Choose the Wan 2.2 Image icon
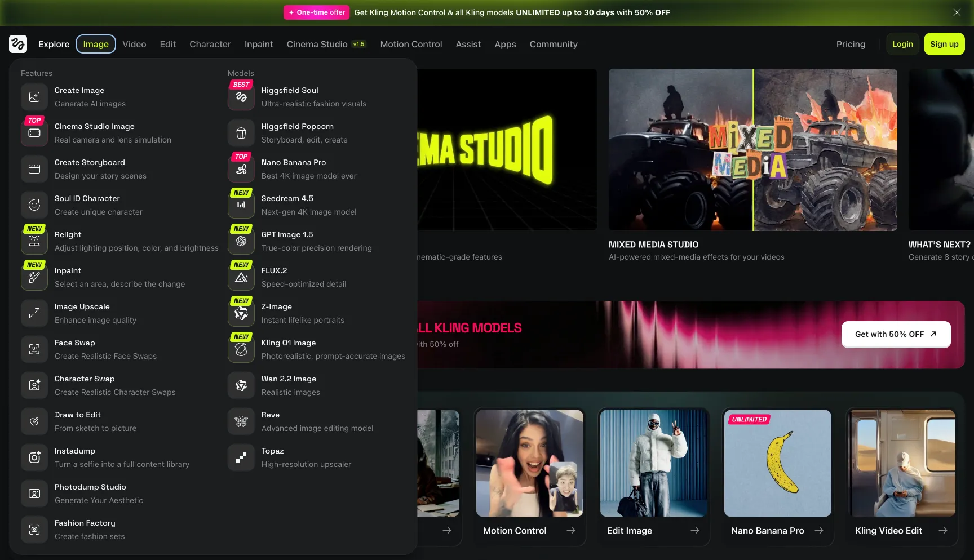Image resolution: width=974 pixels, height=560 pixels. 241,385
